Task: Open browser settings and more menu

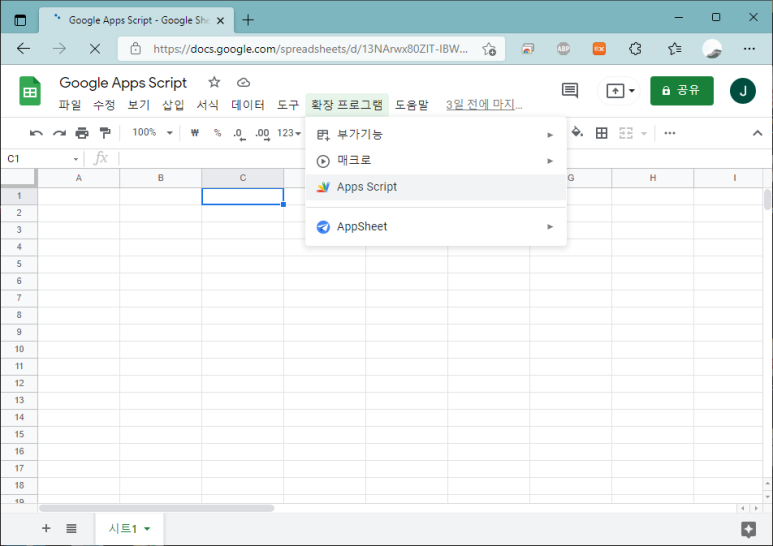Action: (749, 49)
